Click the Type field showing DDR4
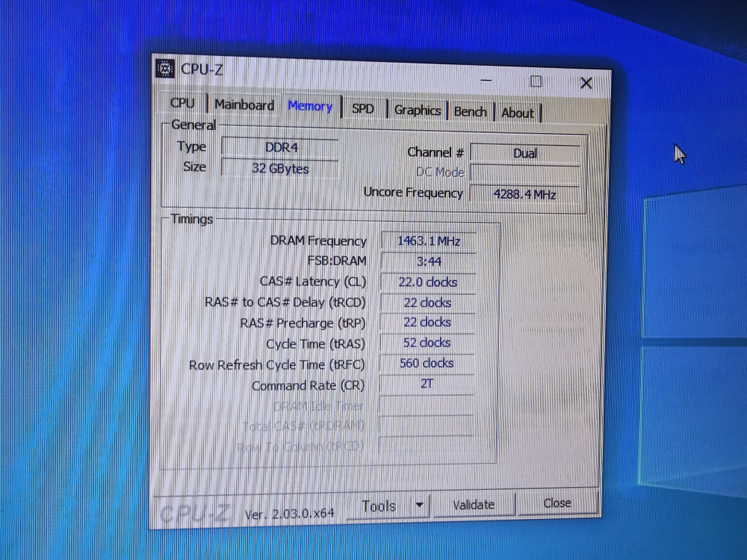 280,148
